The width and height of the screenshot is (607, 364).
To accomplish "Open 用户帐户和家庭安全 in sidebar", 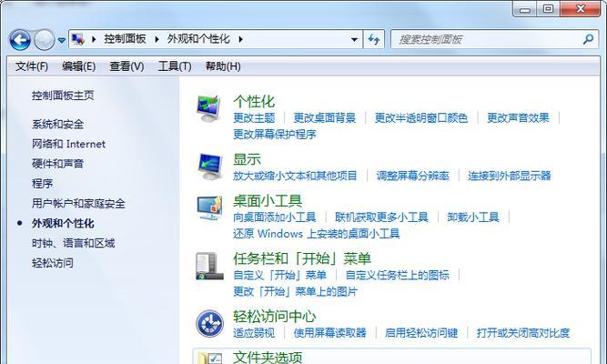I will pos(78,203).
